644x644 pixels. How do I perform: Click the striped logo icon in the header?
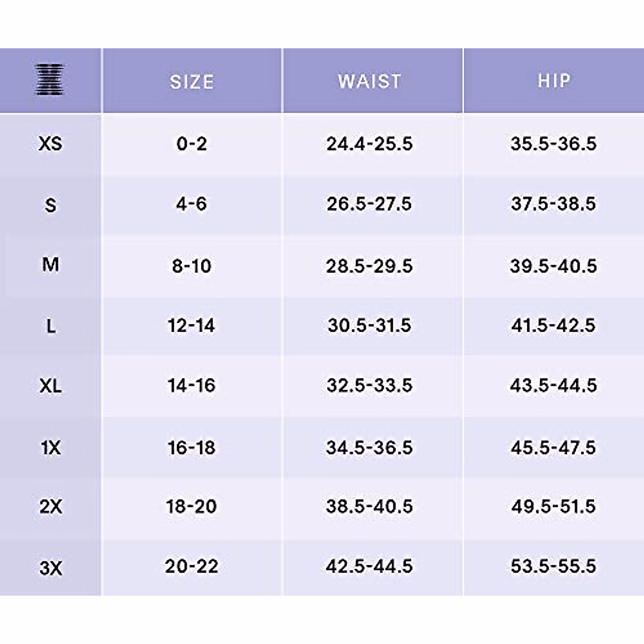[x=50, y=80]
